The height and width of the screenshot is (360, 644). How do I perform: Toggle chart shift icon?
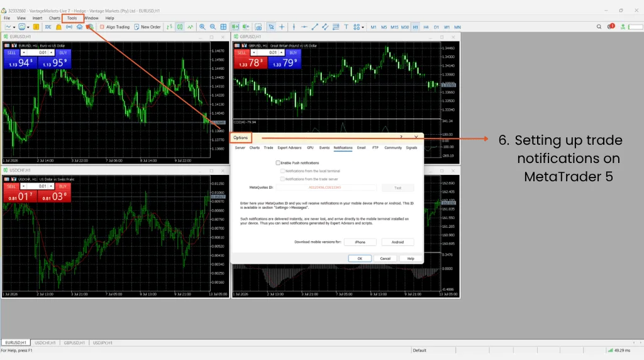click(x=246, y=27)
